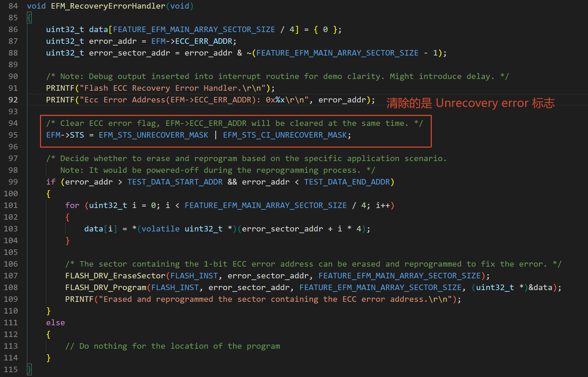Click the function name EFM_RecoveryErrorHandler
588x377 pixels.
tap(108, 6)
